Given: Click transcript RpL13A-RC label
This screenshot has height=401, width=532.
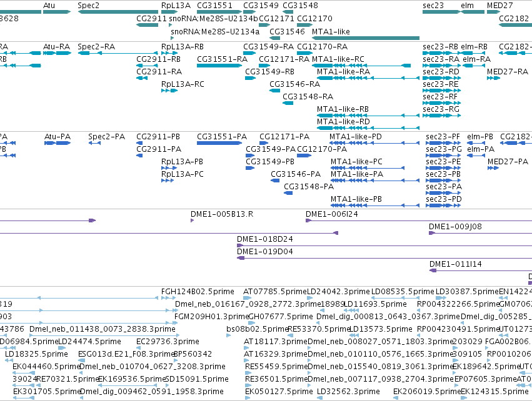Looking at the screenshot, I should pos(183,84).
